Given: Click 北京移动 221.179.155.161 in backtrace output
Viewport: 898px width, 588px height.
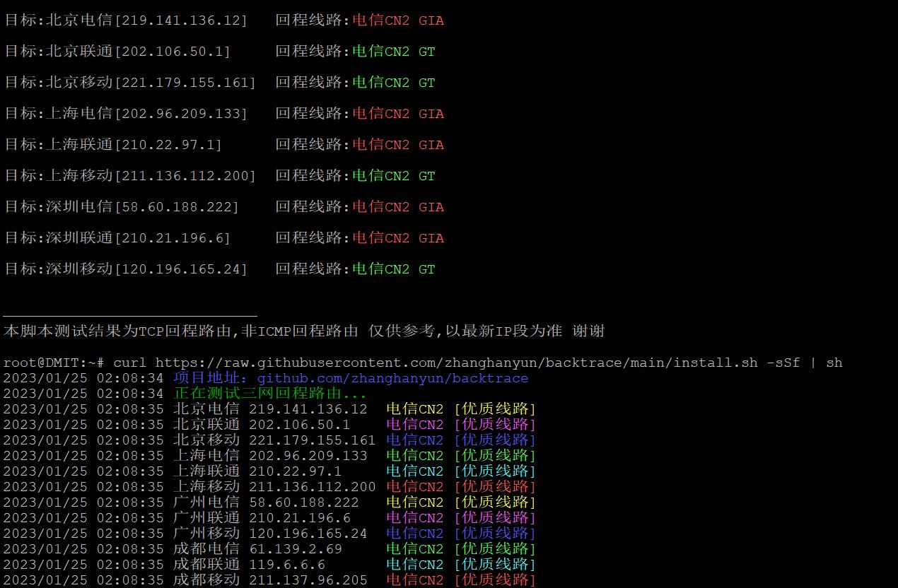Looking at the screenshot, I should (x=274, y=440).
